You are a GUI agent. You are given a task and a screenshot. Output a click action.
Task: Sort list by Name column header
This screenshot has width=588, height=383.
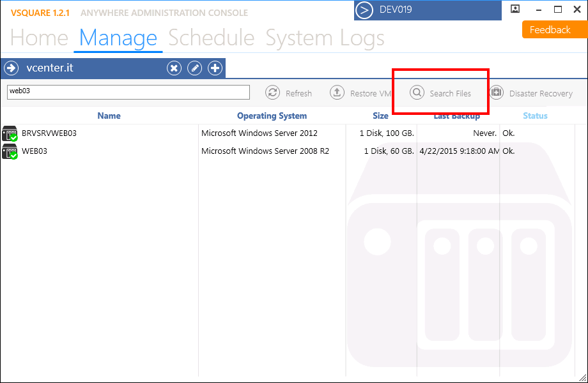[109, 116]
